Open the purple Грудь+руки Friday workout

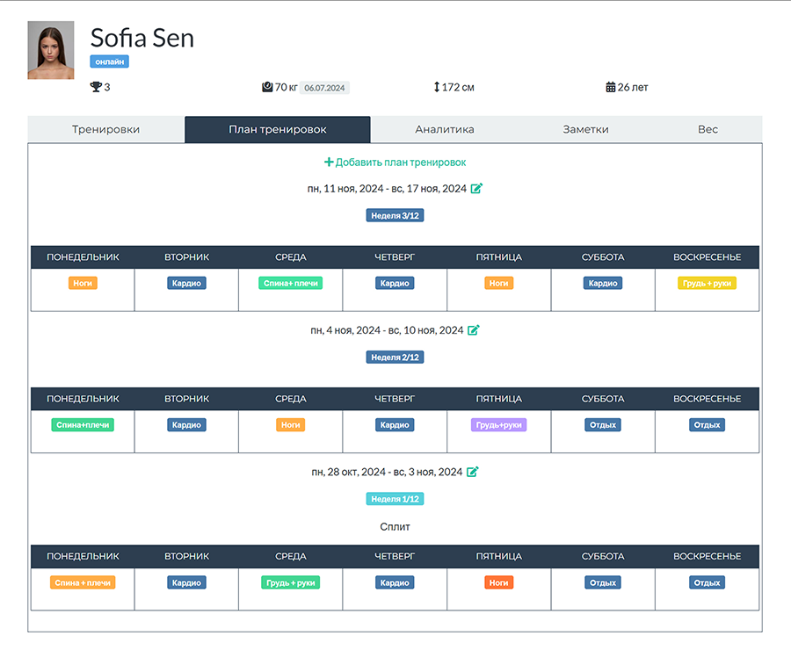(x=499, y=425)
